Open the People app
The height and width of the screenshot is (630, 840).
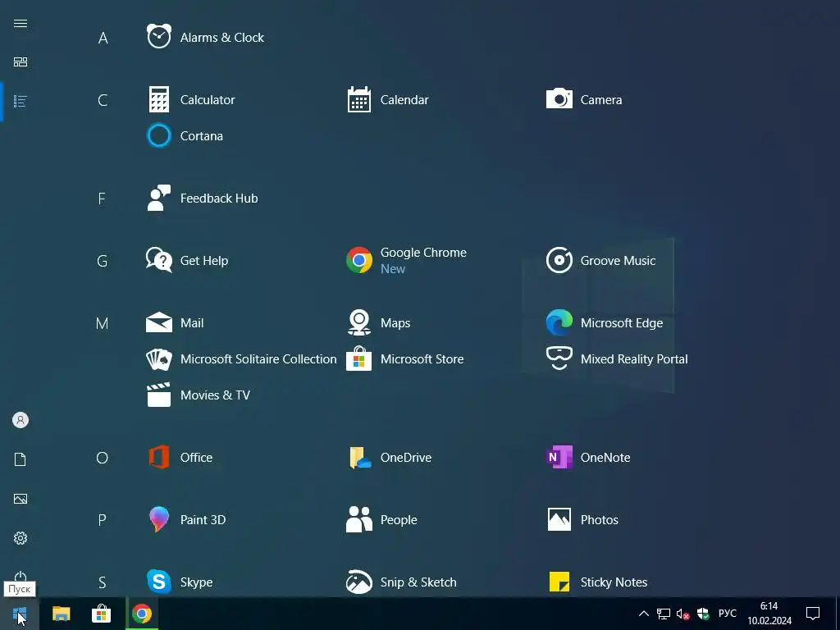pyautogui.click(x=382, y=519)
